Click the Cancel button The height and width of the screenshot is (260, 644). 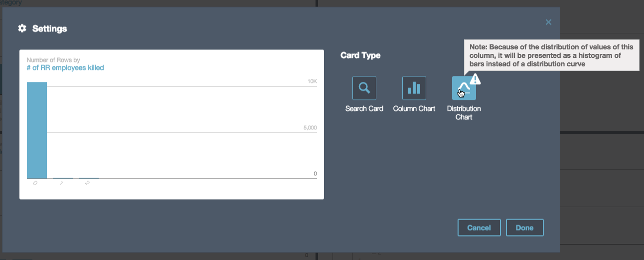tap(479, 228)
